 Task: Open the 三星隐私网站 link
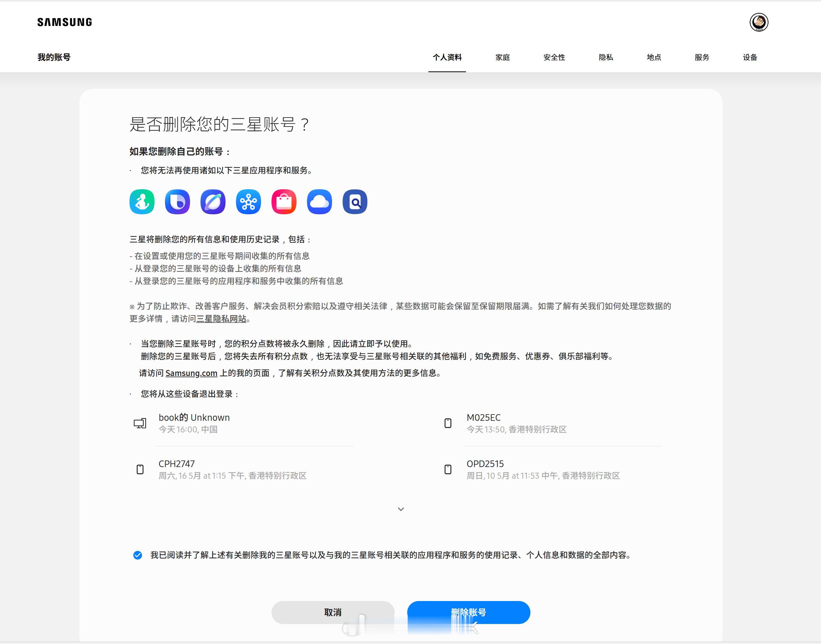(x=221, y=319)
